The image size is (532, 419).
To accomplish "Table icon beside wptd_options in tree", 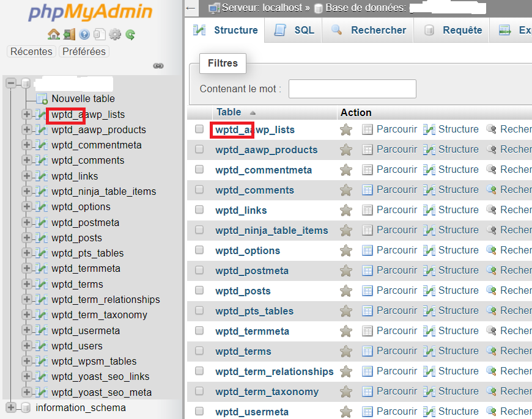I will pos(42,207).
